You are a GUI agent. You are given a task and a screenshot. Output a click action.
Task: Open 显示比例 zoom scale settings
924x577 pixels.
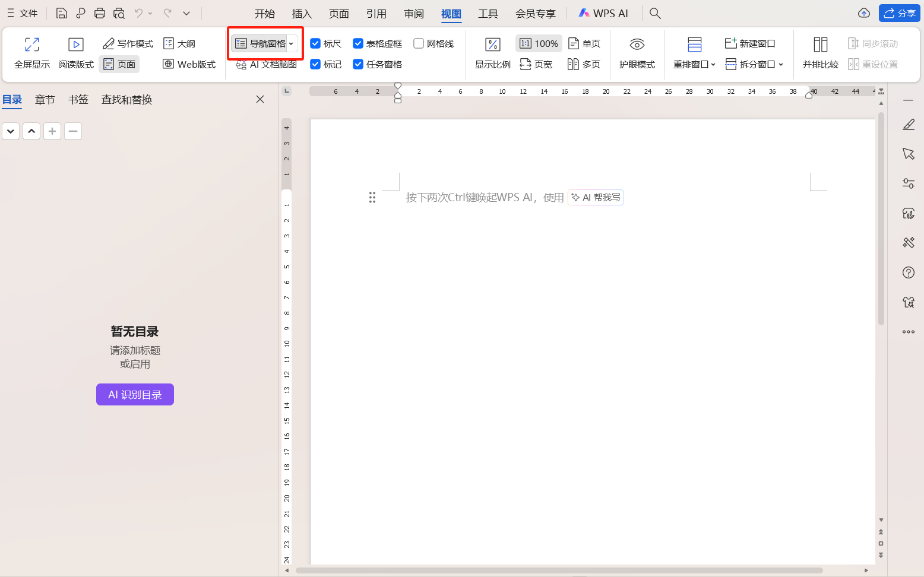click(x=492, y=52)
